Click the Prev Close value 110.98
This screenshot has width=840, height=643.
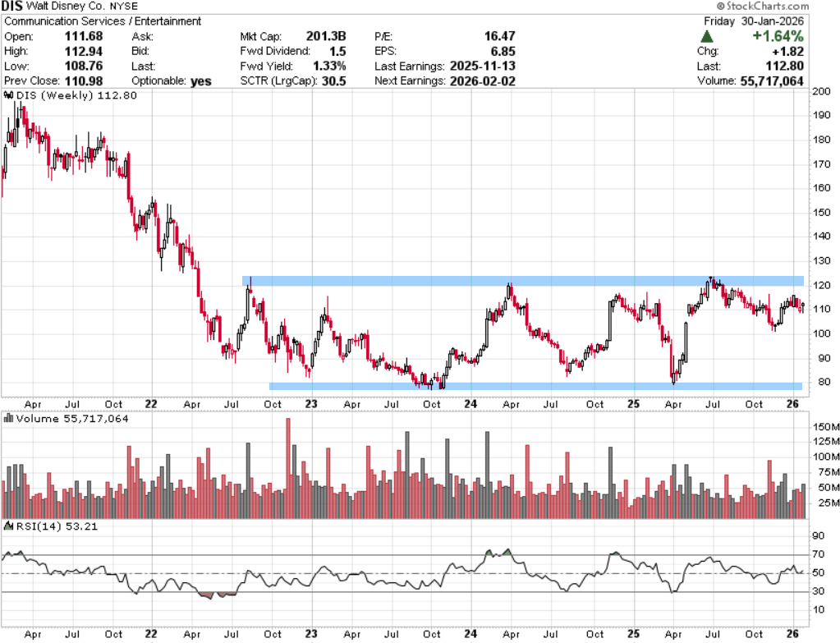[84, 81]
